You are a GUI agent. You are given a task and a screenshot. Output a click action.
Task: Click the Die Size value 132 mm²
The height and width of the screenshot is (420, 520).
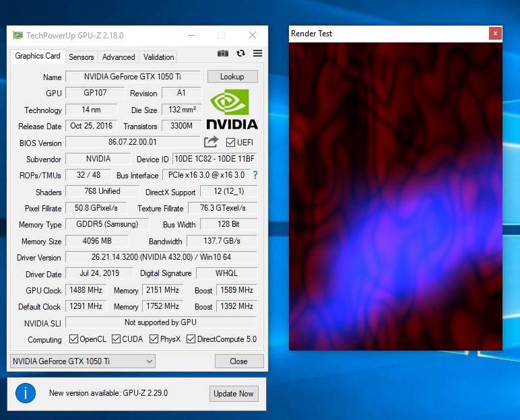click(x=181, y=110)
